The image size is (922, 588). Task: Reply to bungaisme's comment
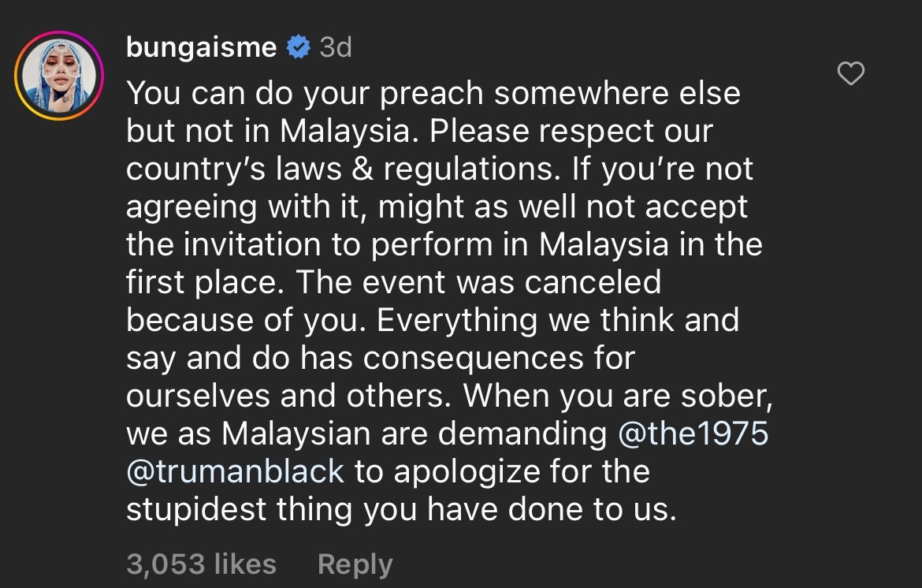pos(355,564)
